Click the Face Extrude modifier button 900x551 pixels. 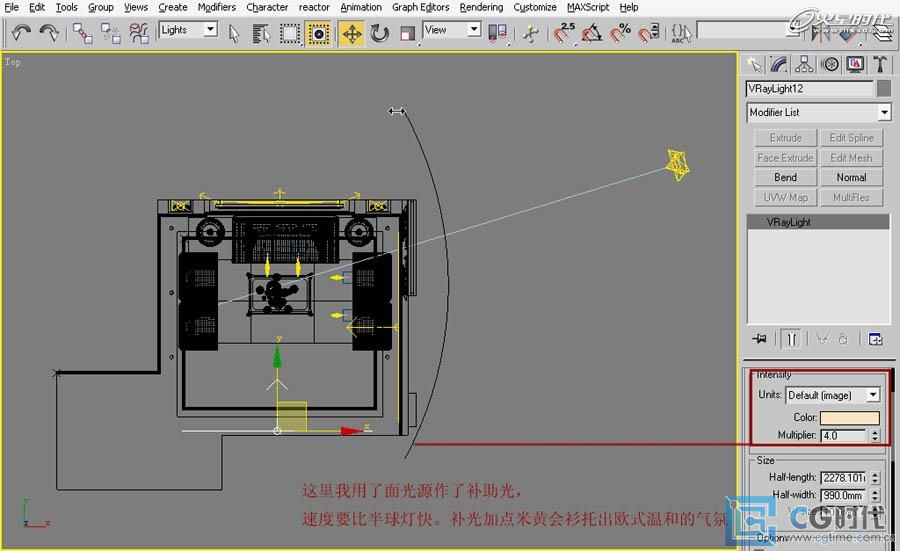pyautogui.click(x=786, y=158)
